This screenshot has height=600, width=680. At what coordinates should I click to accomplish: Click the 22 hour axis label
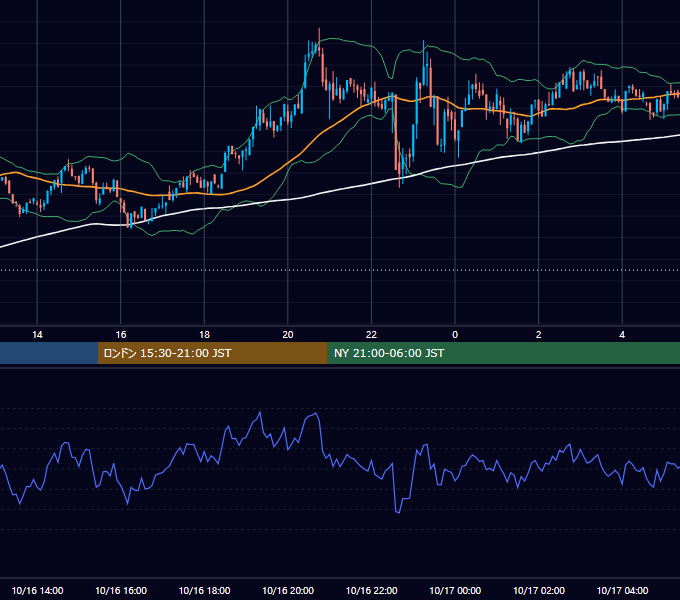[x=371, y=335]
